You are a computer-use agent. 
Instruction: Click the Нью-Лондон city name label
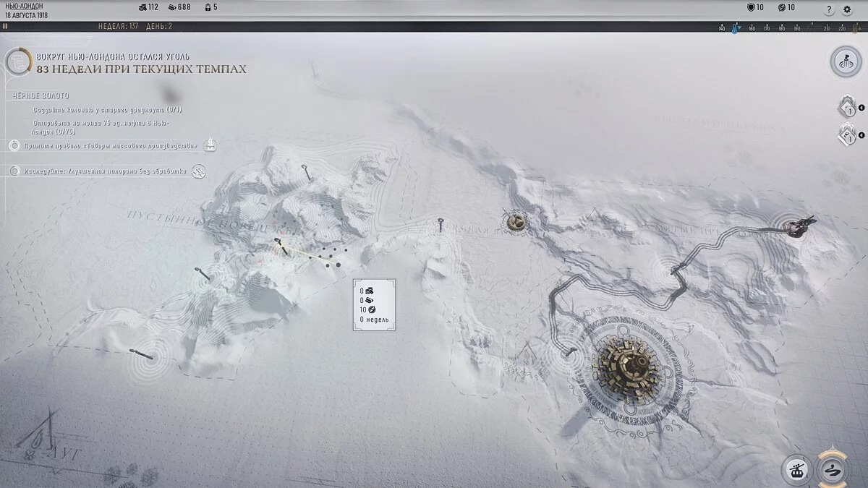24,6
